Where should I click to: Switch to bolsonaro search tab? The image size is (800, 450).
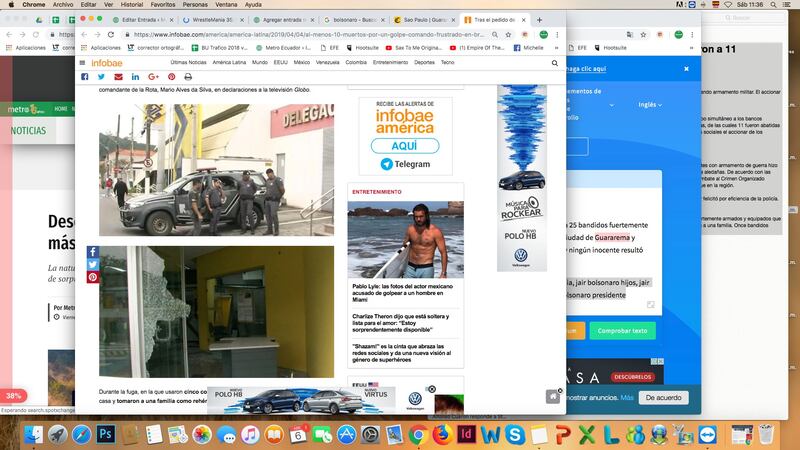point(353,20)
